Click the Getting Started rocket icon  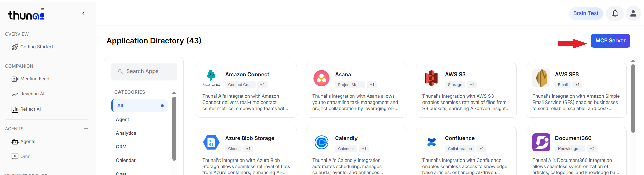coord(15,47)
